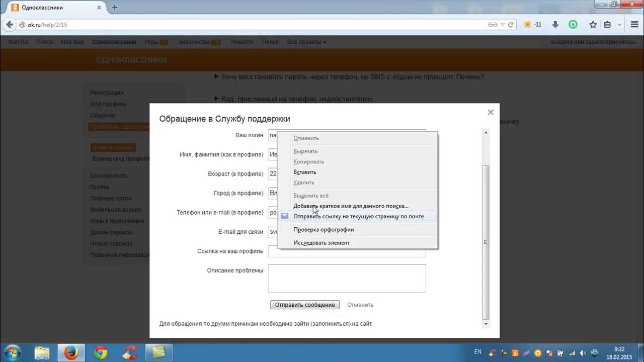This screenshot has width=644, height=362.
Task: Click the 'Отправить сообщение' button
Action: (305, 305)
